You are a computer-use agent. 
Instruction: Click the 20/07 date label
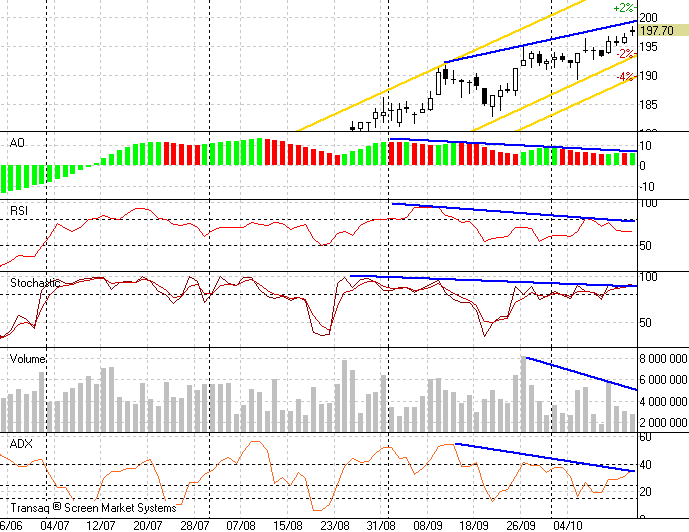(148, 525)
